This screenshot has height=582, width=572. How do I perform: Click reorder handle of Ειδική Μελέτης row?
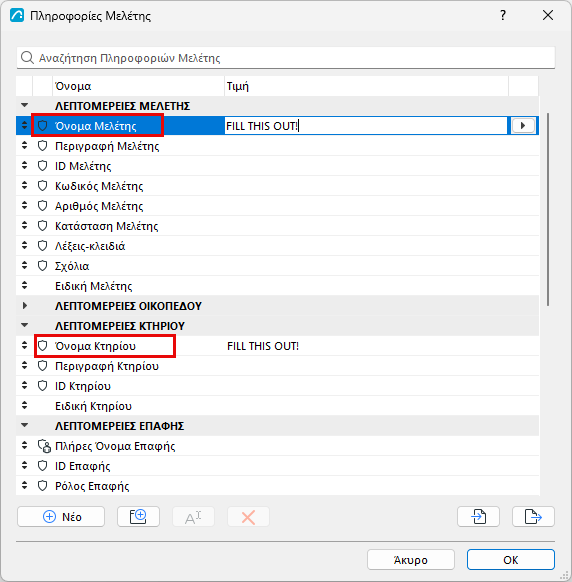click(24, 286)
